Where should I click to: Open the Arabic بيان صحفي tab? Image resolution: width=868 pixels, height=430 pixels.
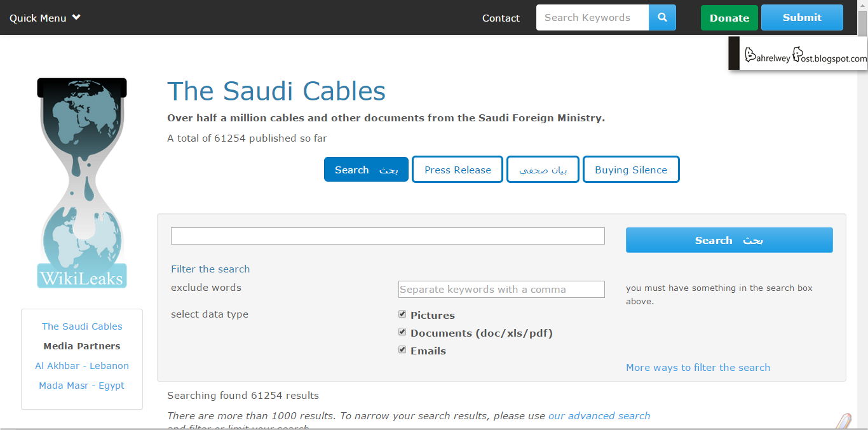pyautogui.click(x=543, y=170)
